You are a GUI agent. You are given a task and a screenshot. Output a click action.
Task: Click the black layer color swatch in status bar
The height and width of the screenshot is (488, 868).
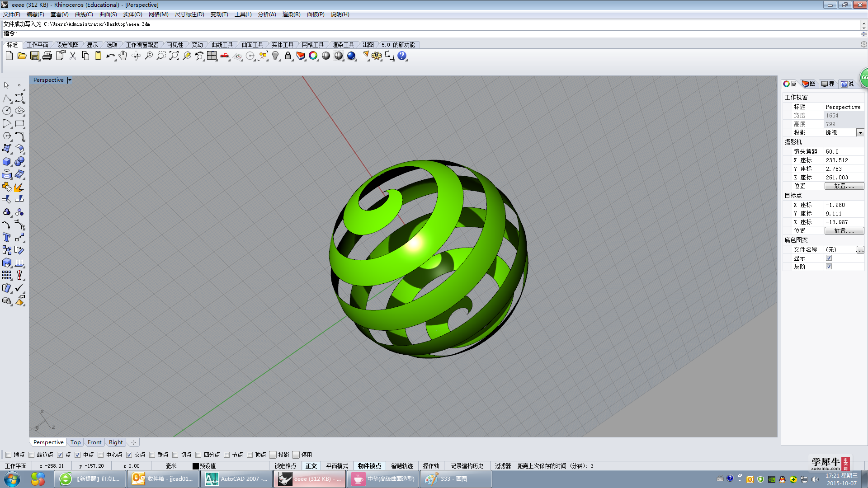click(x=196, y=466)
